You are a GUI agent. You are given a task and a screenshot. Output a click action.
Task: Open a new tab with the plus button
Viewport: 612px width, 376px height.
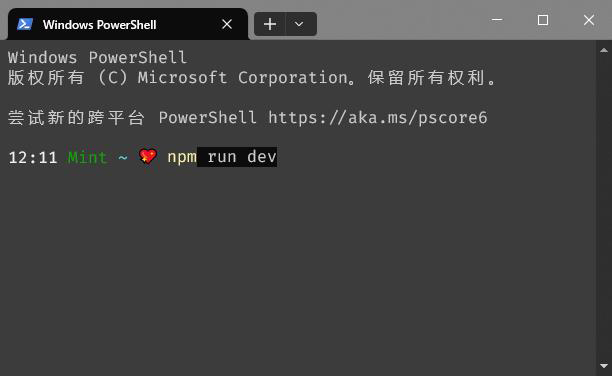coord(270,24)
